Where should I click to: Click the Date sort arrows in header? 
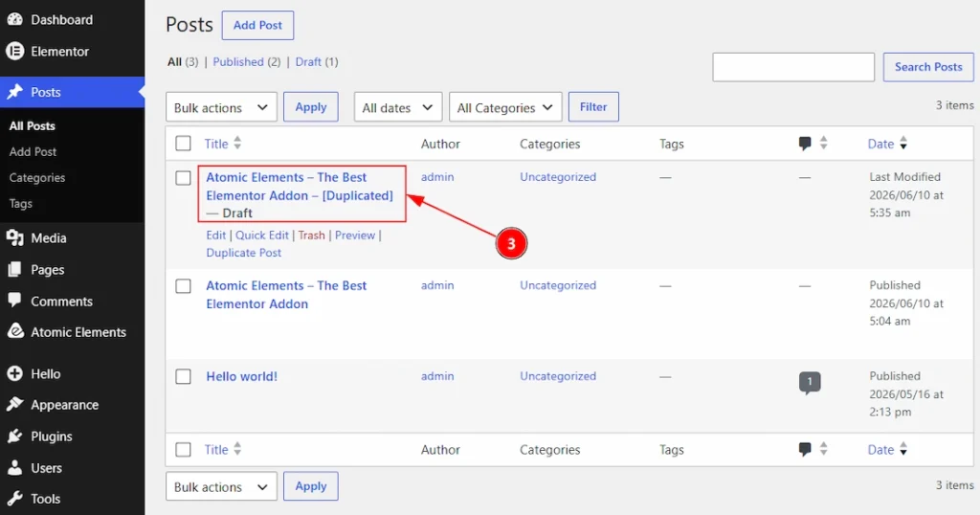903,144
